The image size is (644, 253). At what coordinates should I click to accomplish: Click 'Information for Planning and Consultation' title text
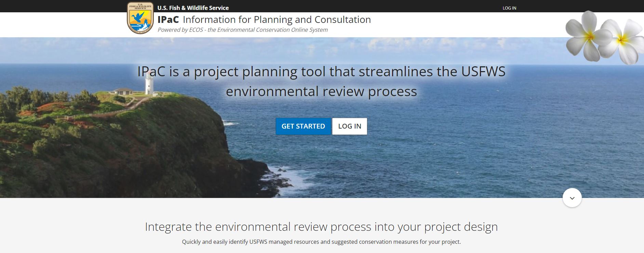coord(277,20)
